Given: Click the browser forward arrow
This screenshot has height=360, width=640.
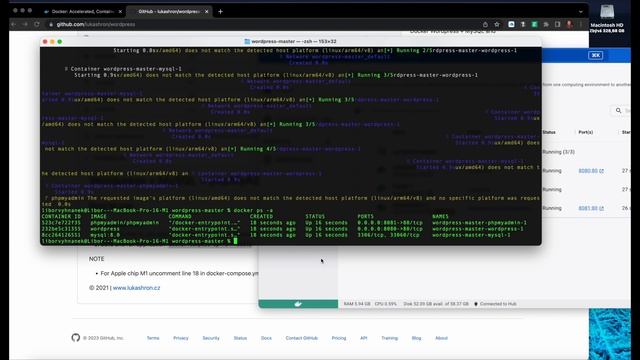Looking at the screenshot, I should click(x=25, y=24).
